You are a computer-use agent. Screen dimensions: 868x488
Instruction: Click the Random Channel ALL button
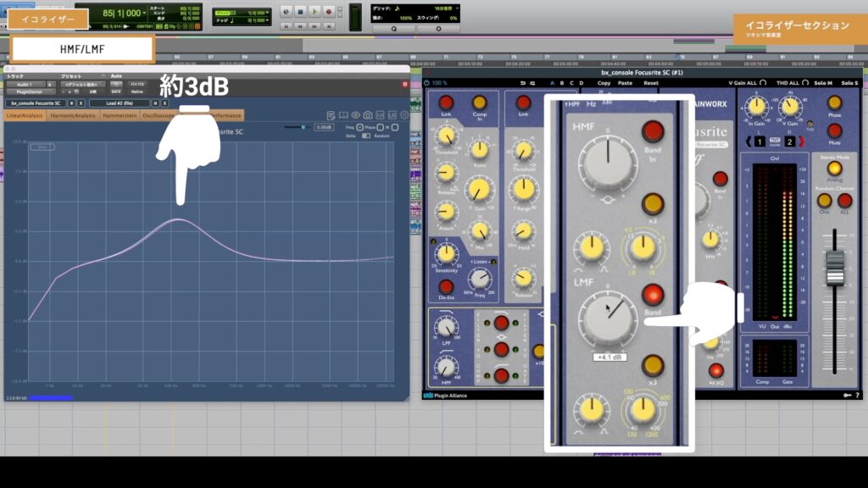[845, 200]
